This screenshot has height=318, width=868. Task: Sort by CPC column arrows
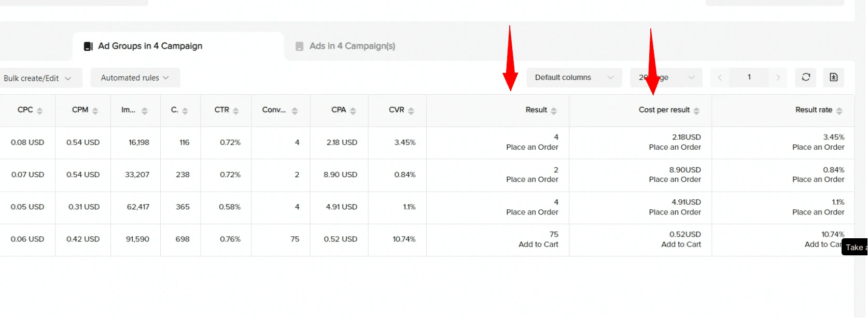click(x=40, y=110)
